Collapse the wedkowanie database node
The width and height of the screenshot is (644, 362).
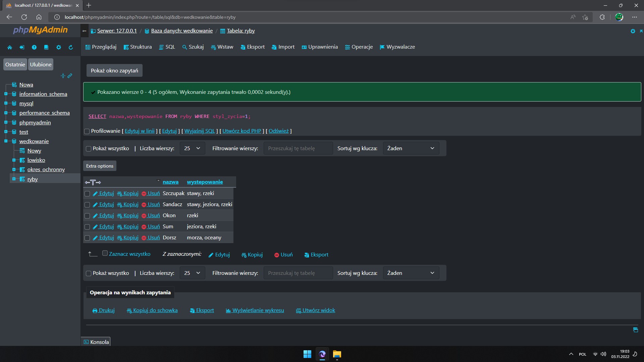6,141
